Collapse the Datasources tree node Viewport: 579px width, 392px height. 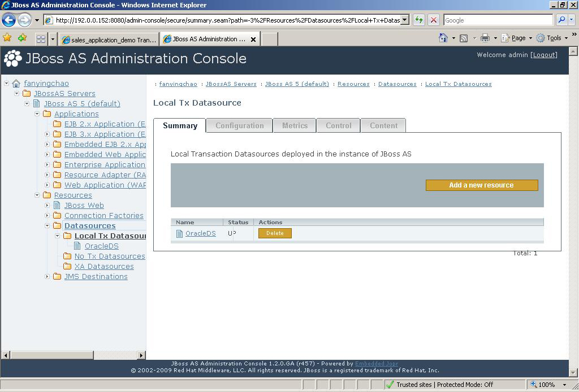(x=47, y=225)
